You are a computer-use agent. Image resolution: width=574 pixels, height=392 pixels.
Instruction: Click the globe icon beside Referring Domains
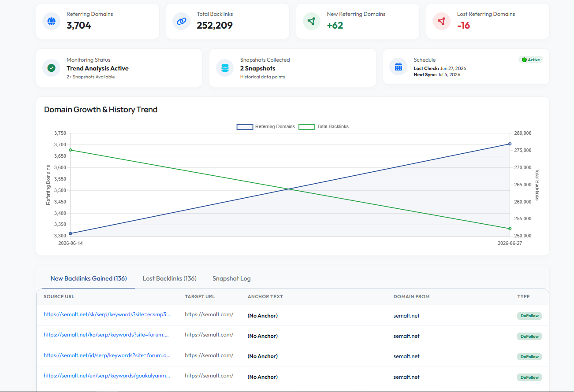51,21
